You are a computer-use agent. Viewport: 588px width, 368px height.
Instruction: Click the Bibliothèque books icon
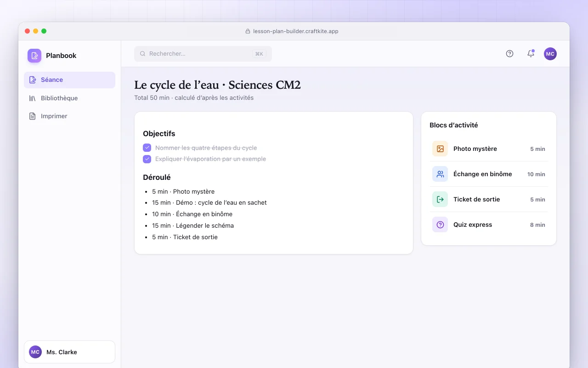click(x=33, y=98)
